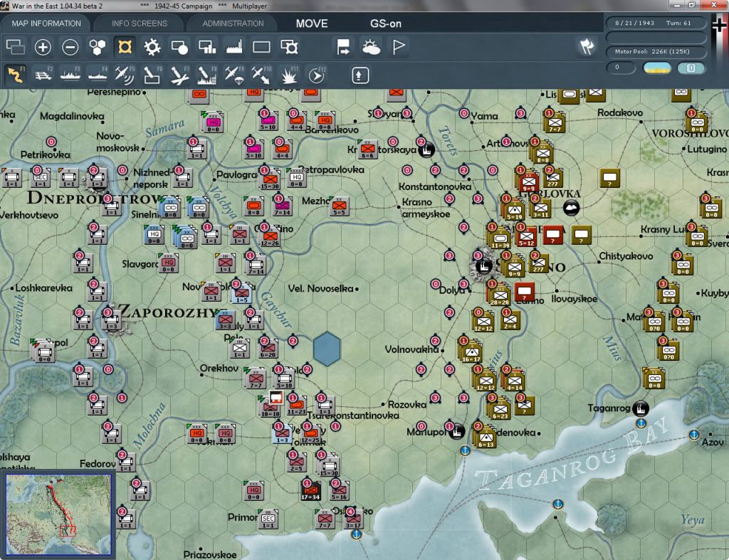Click the blue and yellow weather indicator

click(656, 68)
